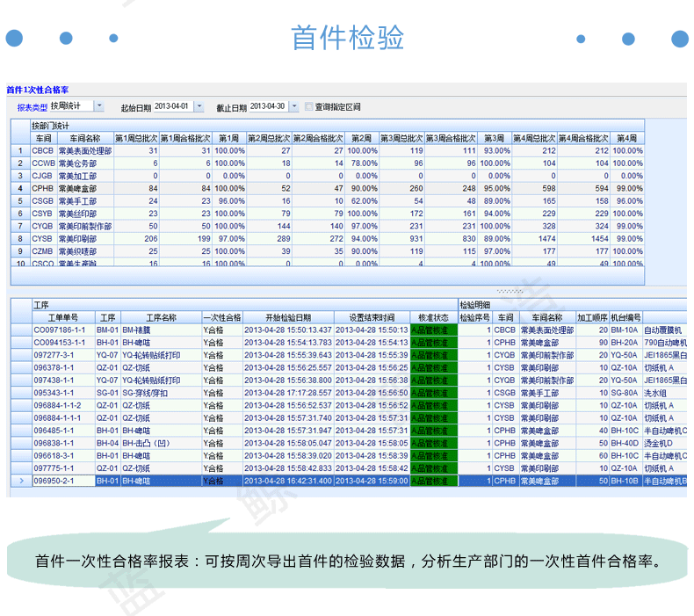Sort by the 车间 column header

43,138
